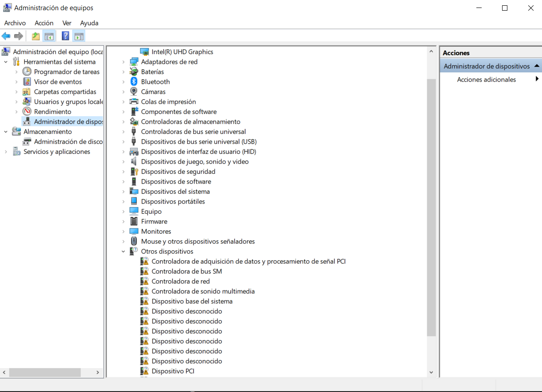Image resolution: width=542 pixels, height=392 pixels.
Task: Open the Ver menu
Action: click(67, 23)
